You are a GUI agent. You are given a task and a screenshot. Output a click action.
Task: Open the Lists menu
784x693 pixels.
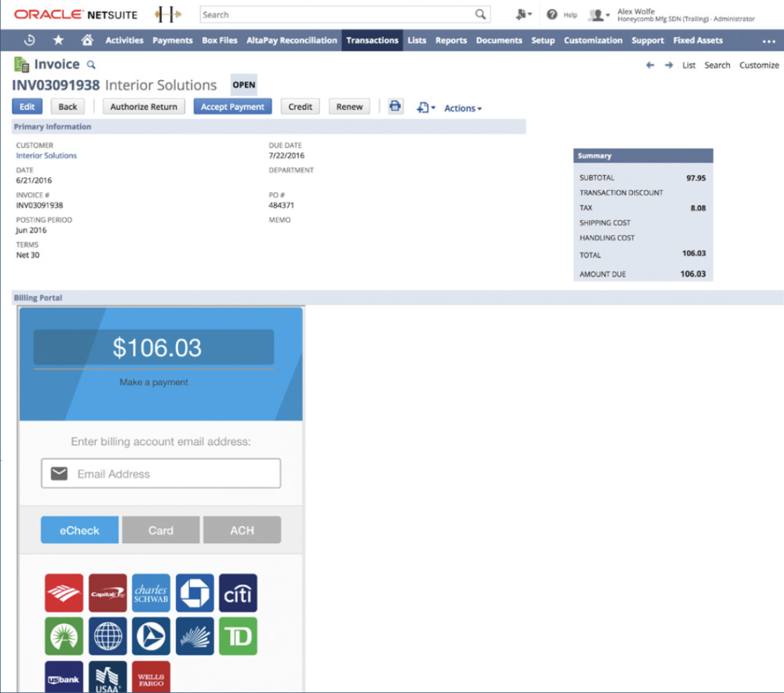pyautogui.click(x=416, y=41)
